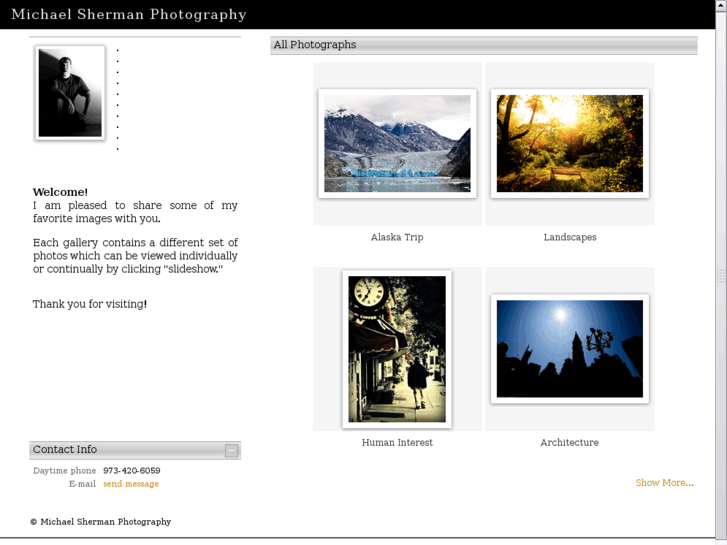Viewport: 727px width, 545px height.
Task: Click the Michael Sherman Photography site title
Action: click(129, 15)
